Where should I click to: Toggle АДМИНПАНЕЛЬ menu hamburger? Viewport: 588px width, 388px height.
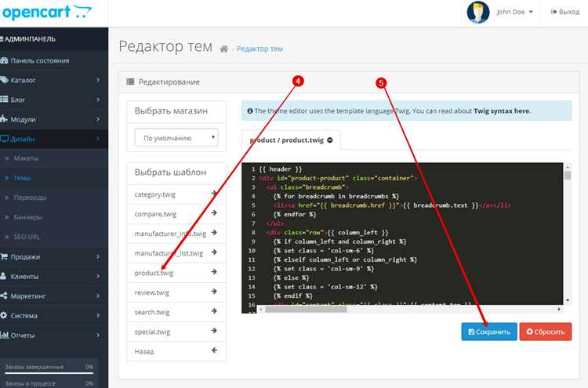2,39
